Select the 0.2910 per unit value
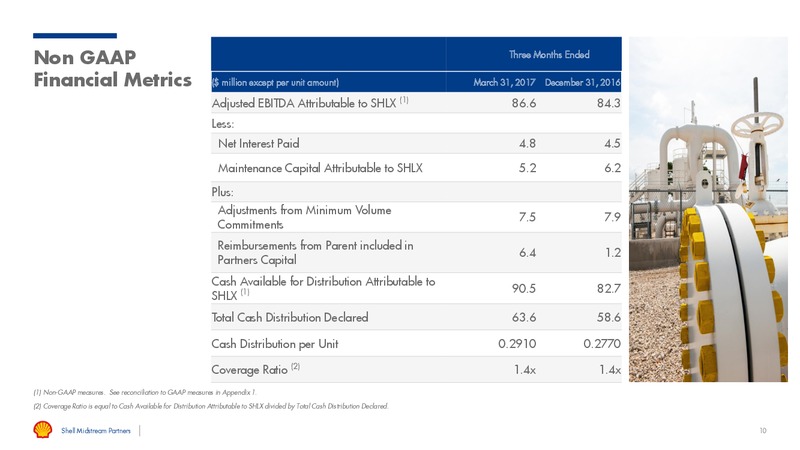Image resolution: width=800 pixels, height=450 pixels. pos(517,344)
